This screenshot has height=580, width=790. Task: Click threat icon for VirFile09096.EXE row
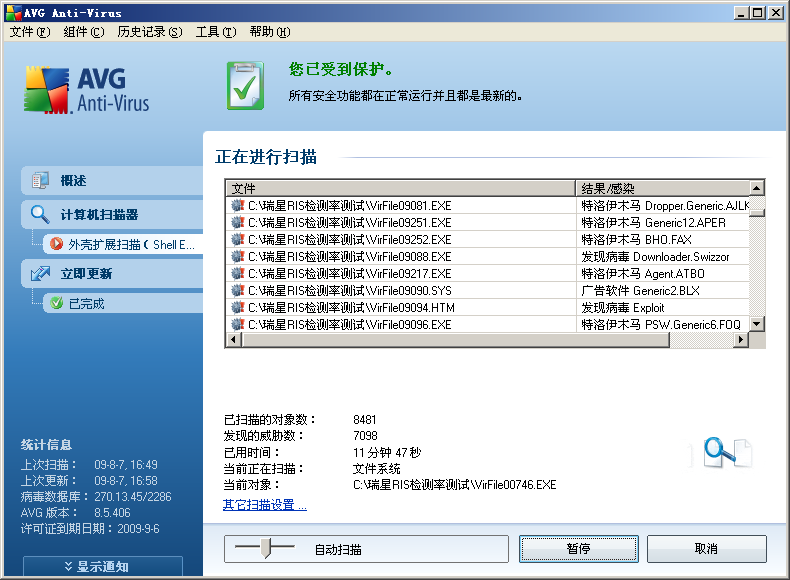coord(238,325)
